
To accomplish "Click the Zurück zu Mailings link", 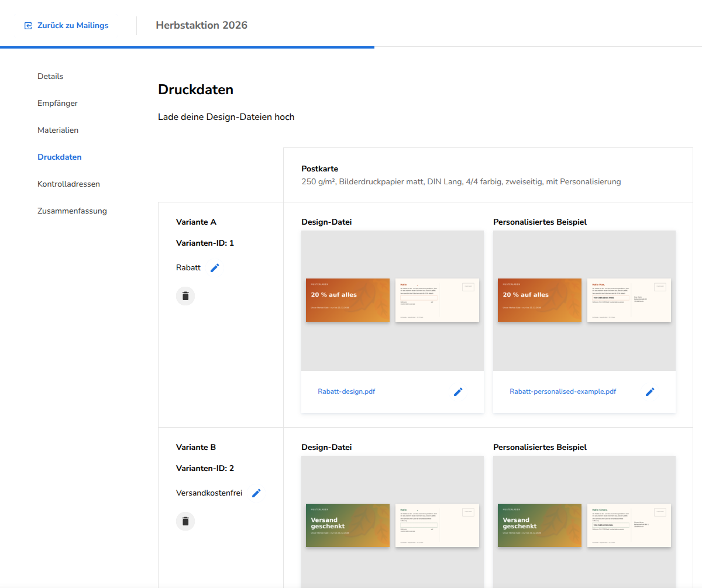I will coord(73,26).
